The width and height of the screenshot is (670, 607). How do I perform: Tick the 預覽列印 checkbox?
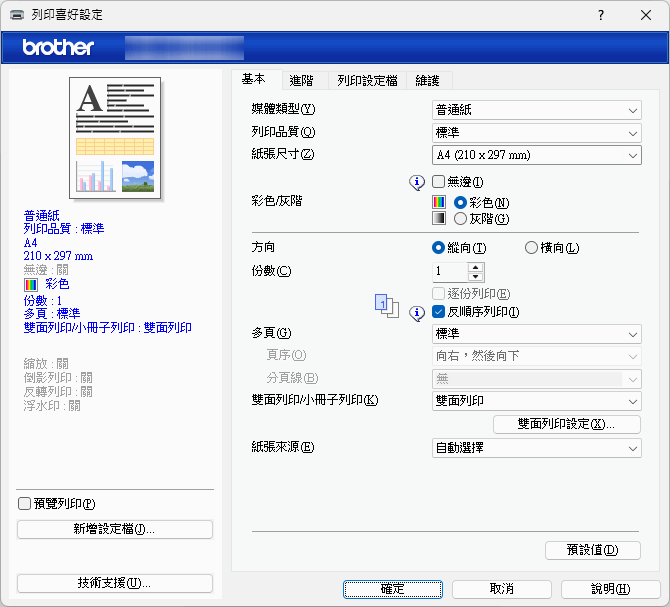click(25, 503)
